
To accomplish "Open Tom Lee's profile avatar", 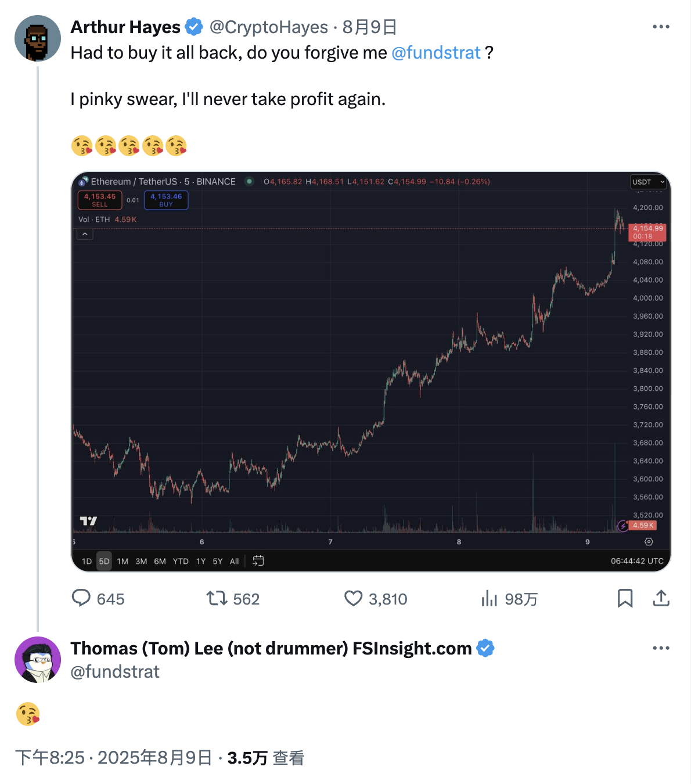I will (x=38, y=660).
